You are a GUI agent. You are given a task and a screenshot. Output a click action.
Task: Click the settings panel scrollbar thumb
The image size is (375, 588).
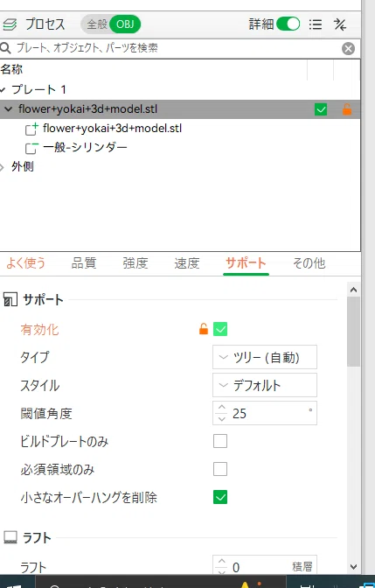(x=353, y=332)
